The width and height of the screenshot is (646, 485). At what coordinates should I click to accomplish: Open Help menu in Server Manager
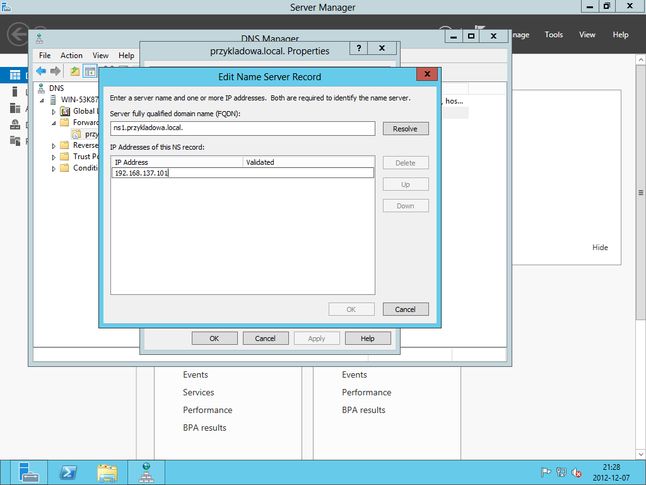pyautogui.click(x=620, y=35)
